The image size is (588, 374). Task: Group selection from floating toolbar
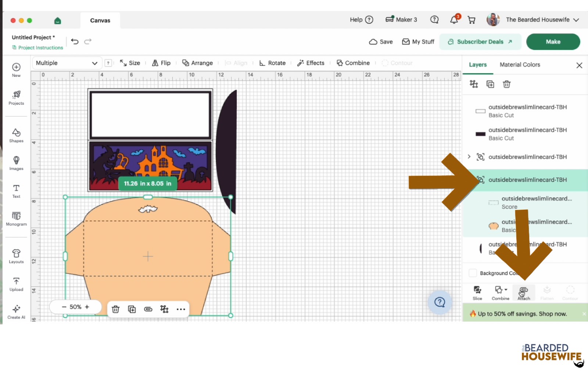tap(164, 309)
